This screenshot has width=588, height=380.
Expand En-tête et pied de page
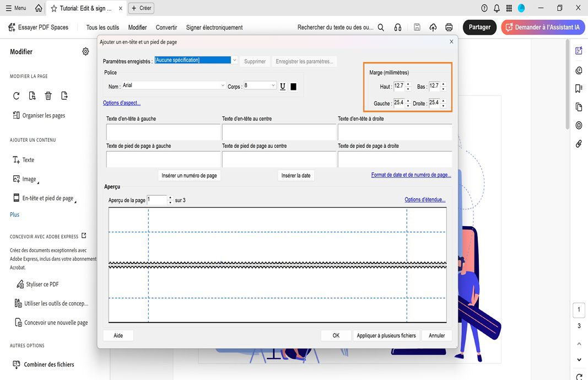[45, 198]
